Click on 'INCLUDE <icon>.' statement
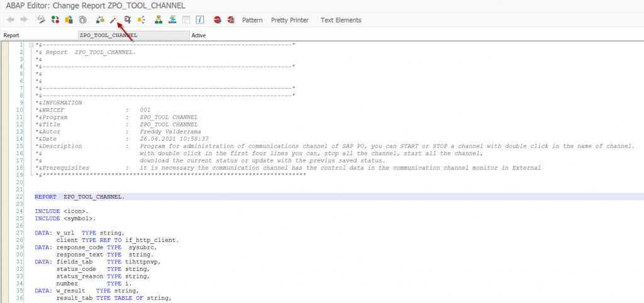Viewport: 644px width, 303px height. [62, 211]
